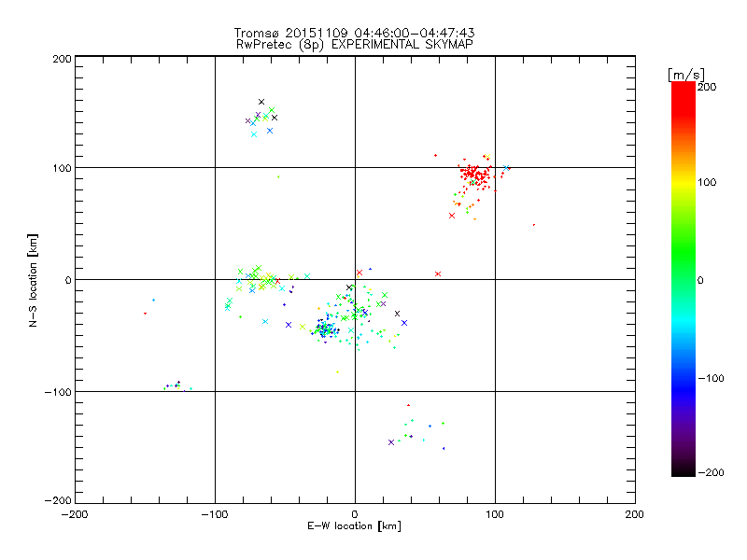Click the lone yellow dot near -80 km N-S
Screen dimensions: 747x560
337,371
